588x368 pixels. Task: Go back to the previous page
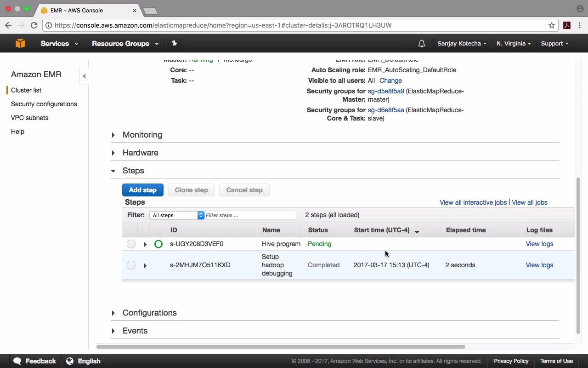click(8, 25)
